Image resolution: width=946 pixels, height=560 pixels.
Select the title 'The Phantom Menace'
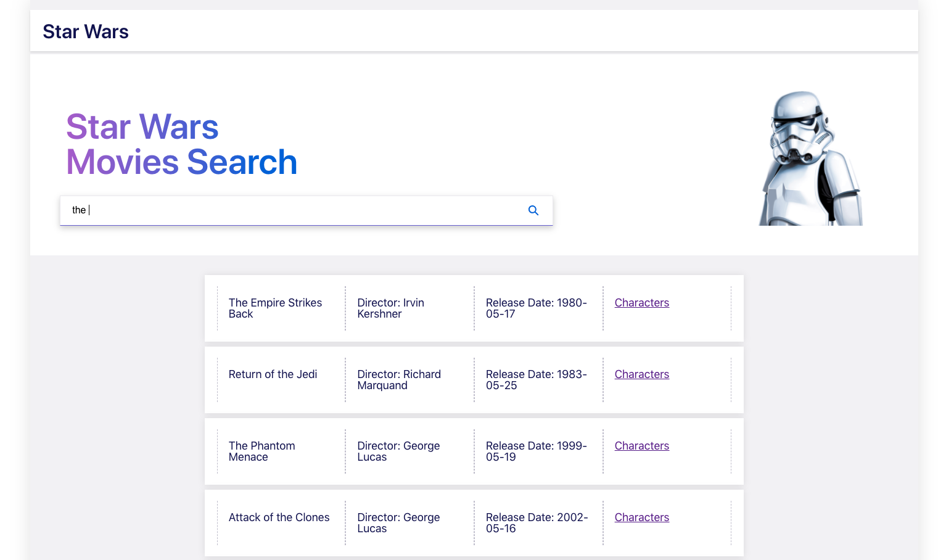coord(261,451)
